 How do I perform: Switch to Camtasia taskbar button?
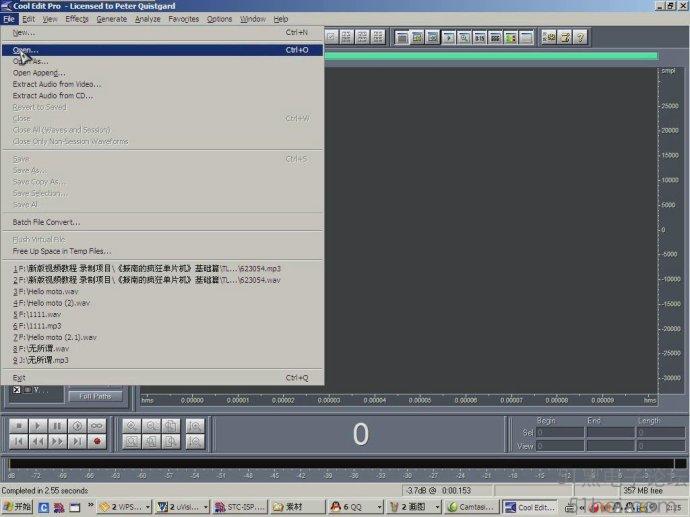[471, 507]
